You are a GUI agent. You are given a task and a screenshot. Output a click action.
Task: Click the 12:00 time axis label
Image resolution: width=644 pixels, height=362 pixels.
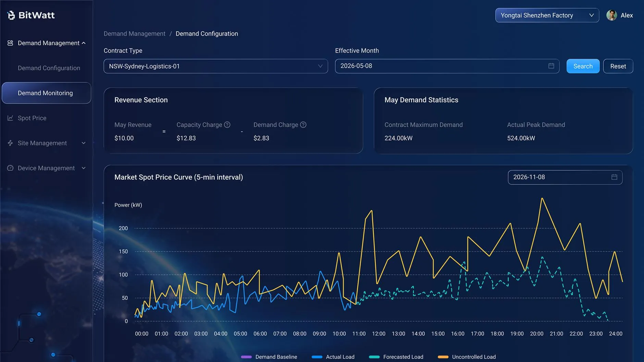pos(379,334)
